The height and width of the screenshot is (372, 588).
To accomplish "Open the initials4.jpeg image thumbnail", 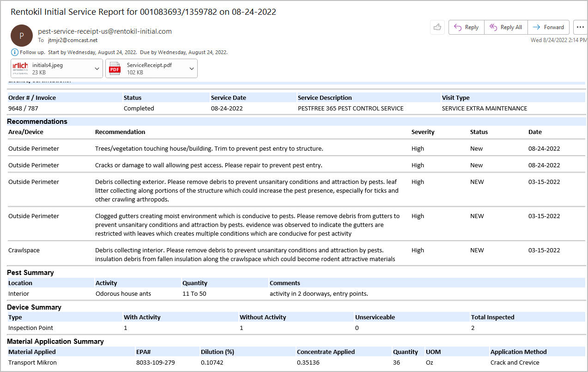I will click(x=20, y=68).
